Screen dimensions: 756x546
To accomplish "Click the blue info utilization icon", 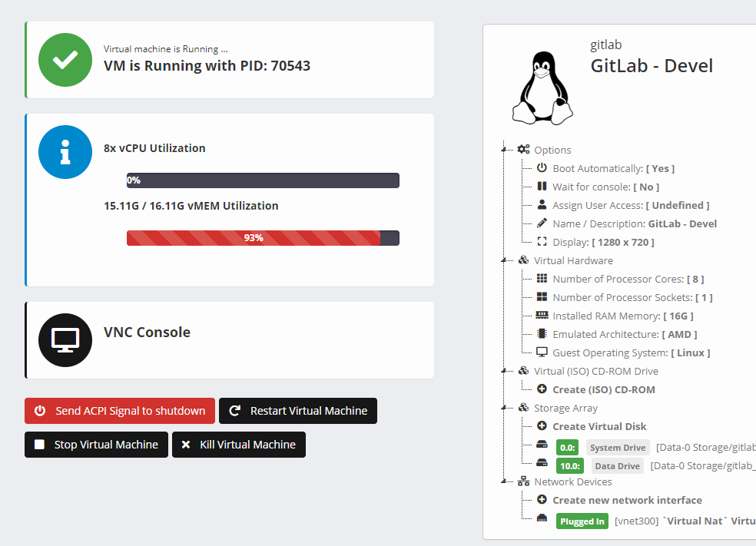I will 65,152.
